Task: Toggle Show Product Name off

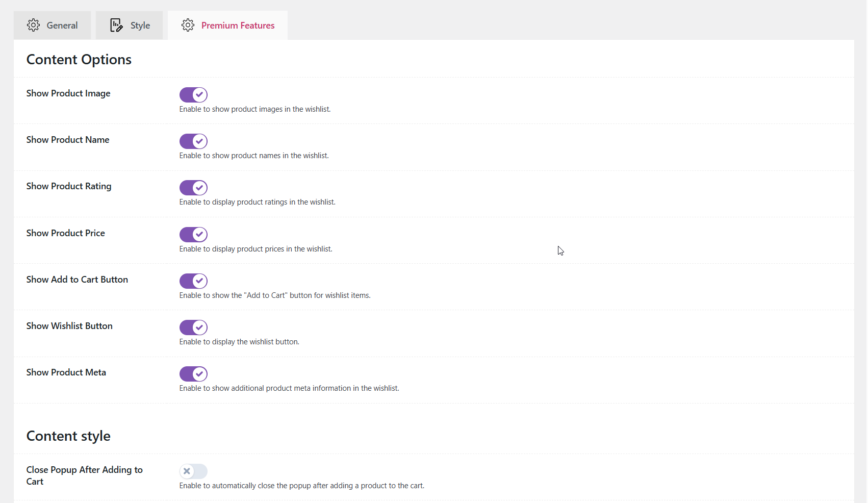Action: (193, 141)
